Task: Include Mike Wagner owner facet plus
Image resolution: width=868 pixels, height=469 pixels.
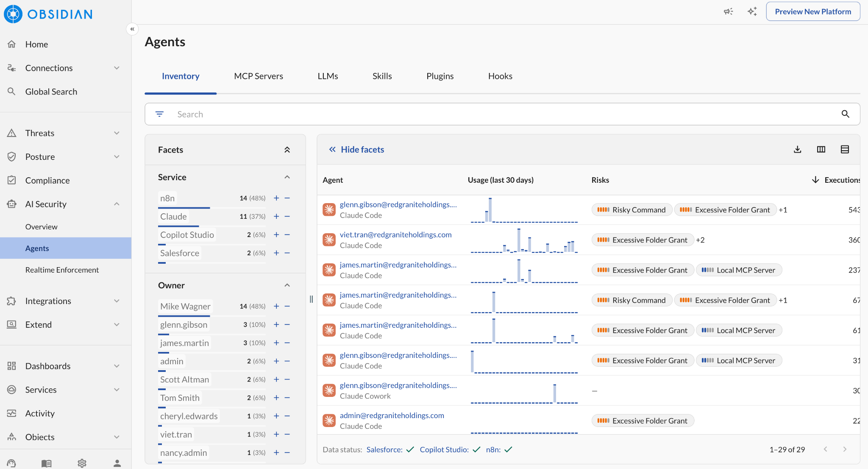Action: pos(276,306)
